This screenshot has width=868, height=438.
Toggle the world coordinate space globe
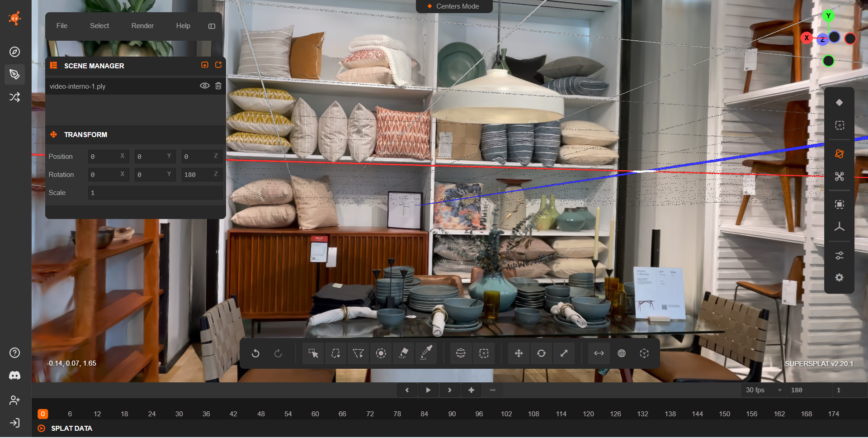622,353
